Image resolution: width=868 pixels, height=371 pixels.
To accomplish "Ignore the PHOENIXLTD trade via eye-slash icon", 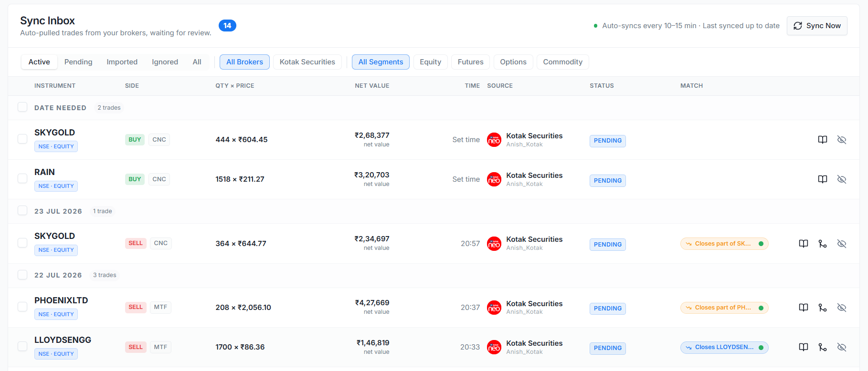I will [x=842, y=308].
